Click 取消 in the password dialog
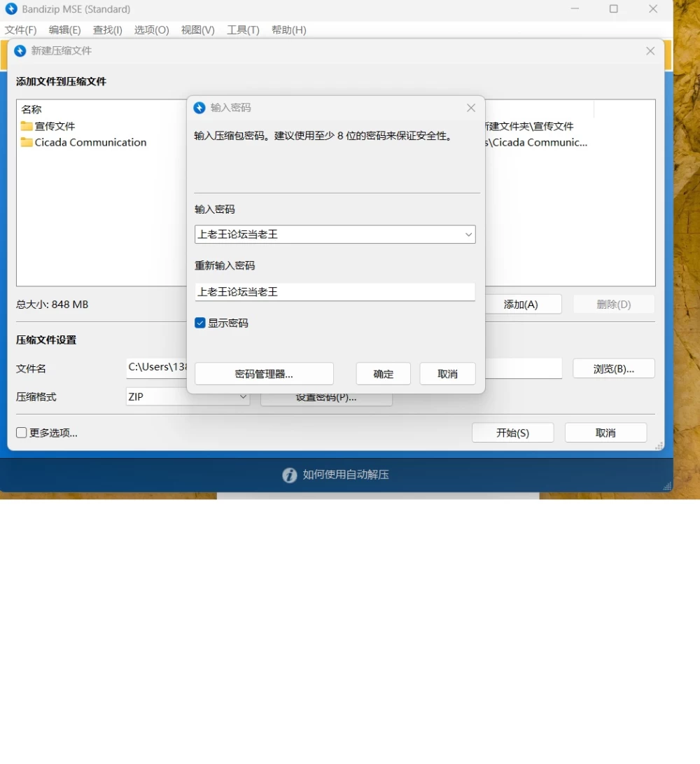Viewport: 700px width, 764px height. [448, 374]
